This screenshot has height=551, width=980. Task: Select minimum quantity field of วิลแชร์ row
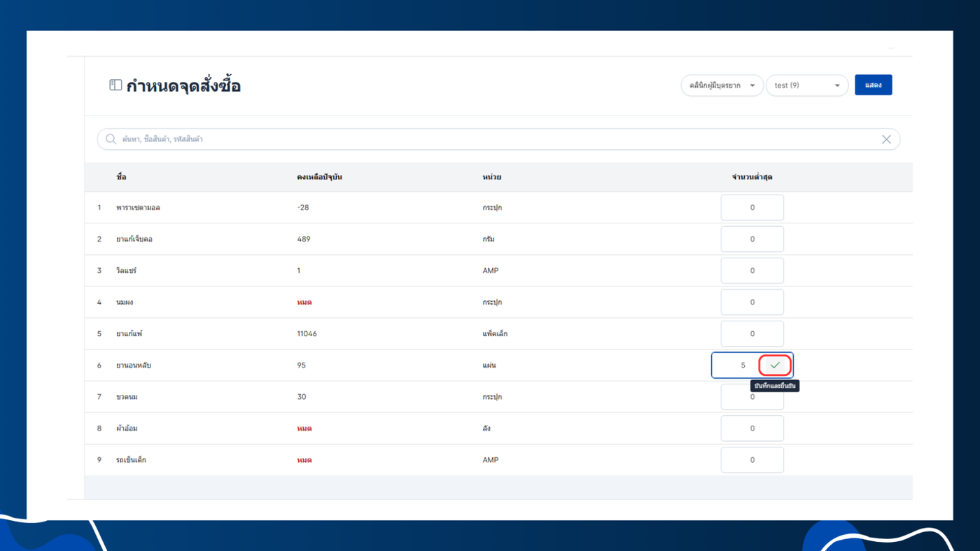tap(752, 271)
